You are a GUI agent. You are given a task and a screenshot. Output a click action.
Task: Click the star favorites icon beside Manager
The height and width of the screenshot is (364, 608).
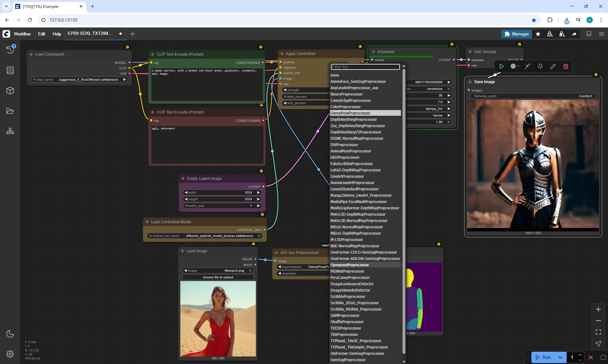click(538, 34)
